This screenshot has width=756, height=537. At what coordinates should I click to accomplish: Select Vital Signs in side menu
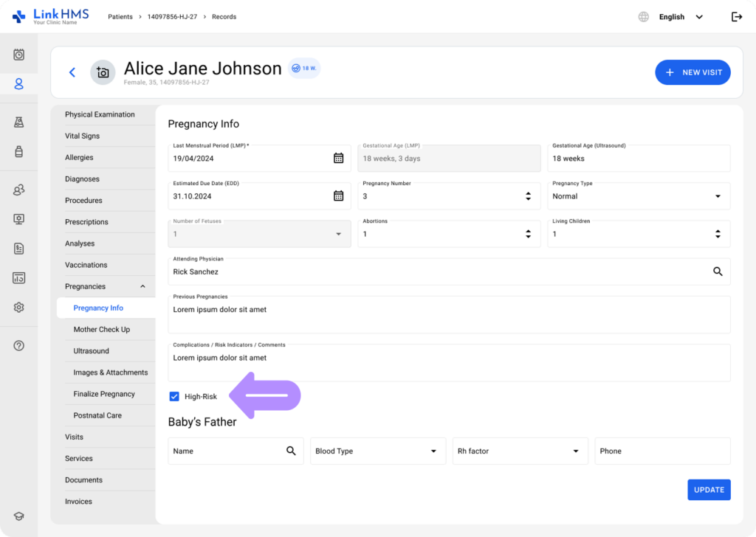pyautogui.click(x=82, y=136)
